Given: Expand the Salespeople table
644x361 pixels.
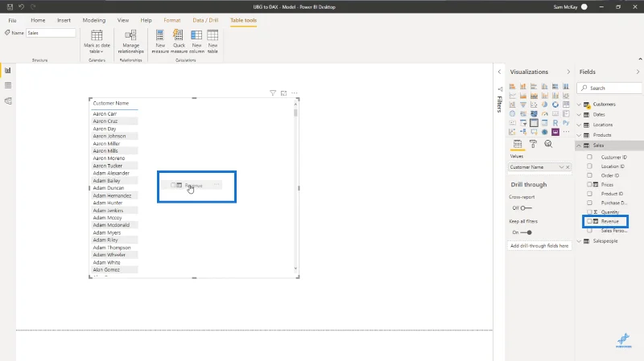Looking at the screenshot, I should tap(579, 241).
